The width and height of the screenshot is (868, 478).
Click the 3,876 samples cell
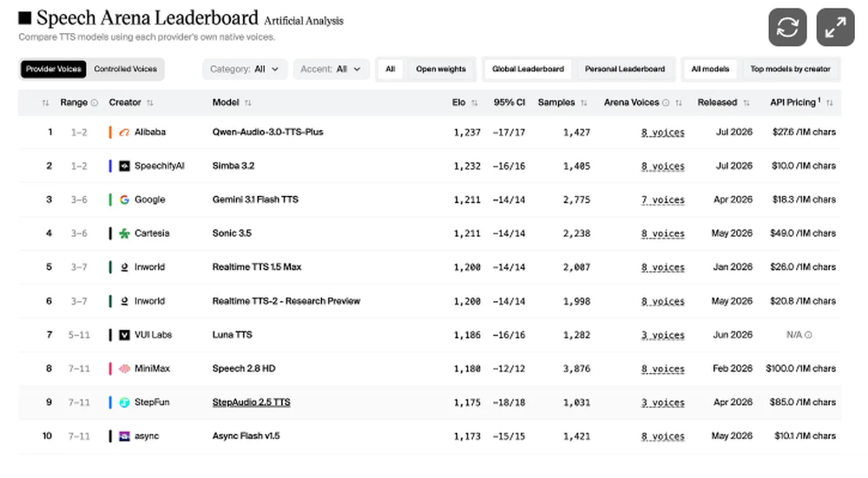click(x=576, y=369)
